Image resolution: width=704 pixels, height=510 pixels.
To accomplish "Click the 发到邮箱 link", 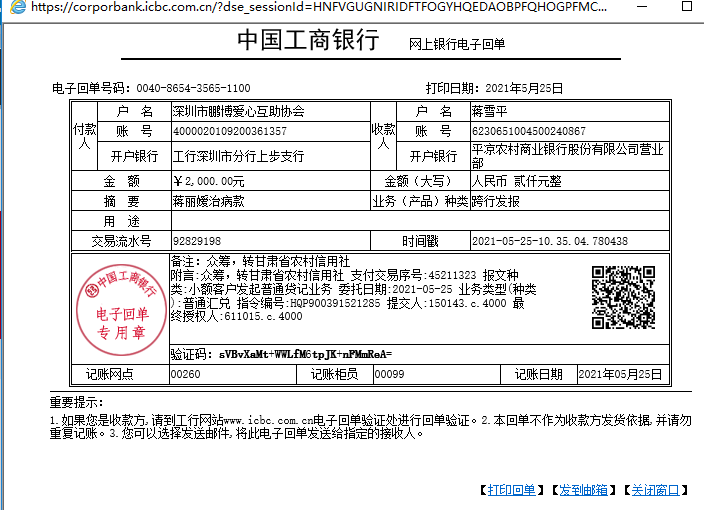I will (583, 490).
